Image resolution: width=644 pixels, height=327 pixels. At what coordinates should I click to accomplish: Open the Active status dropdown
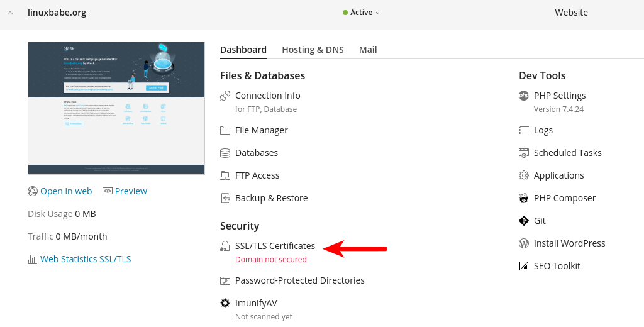[x=362, y=13]
